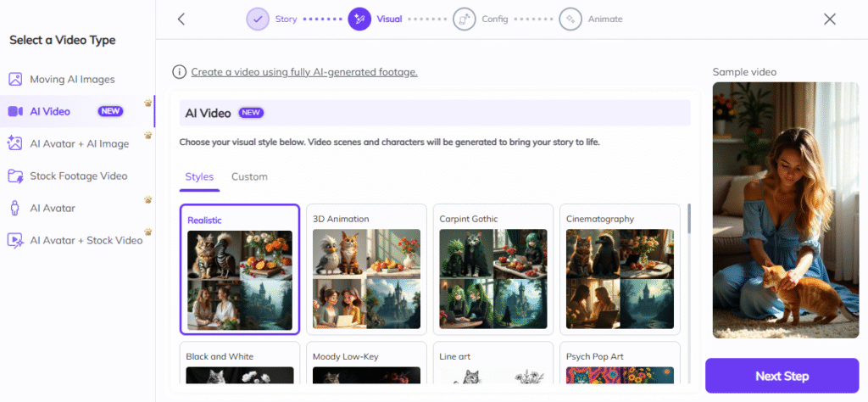Viewport: 868px width, 402px height.
Task: Select the Realistic style card
Action: (240, 270)
